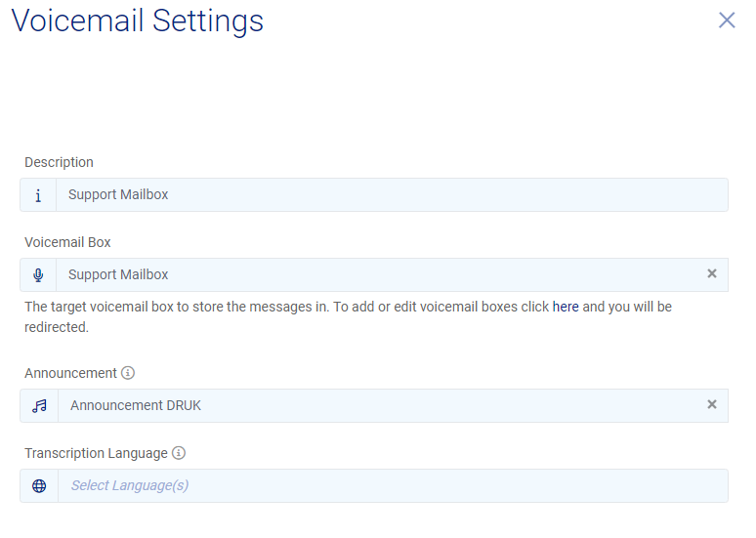Close the Voicemail Settings dialog

point(727,21)
